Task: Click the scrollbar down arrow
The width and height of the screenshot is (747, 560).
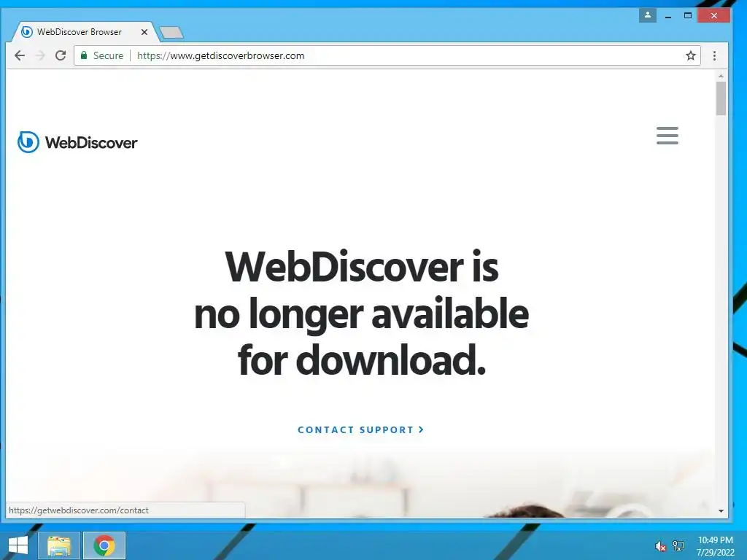Action: coord(721,511)
